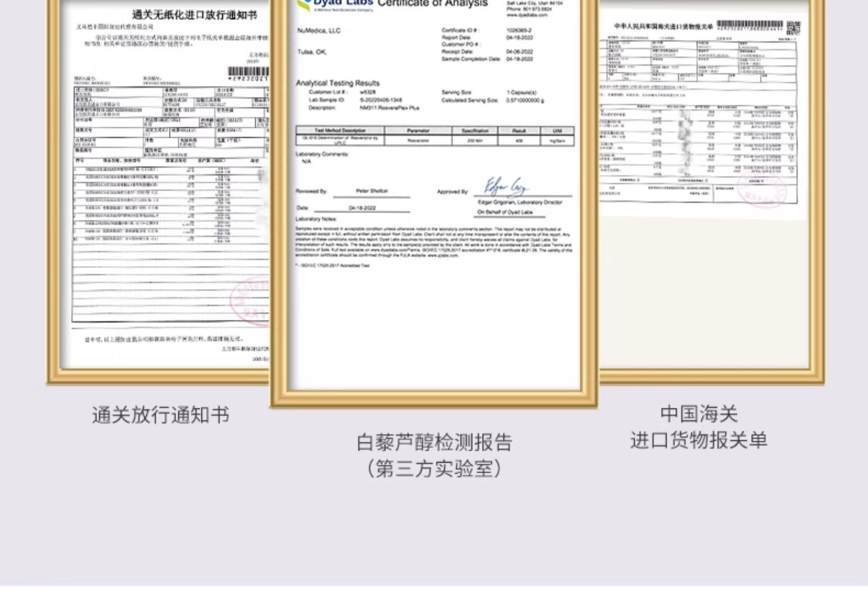The height and width of the screenshot is (609, 868).
Task: Click the heading 通关无纸化进口放行通知书
Action: pyautogui.click(x=194, y=14)
